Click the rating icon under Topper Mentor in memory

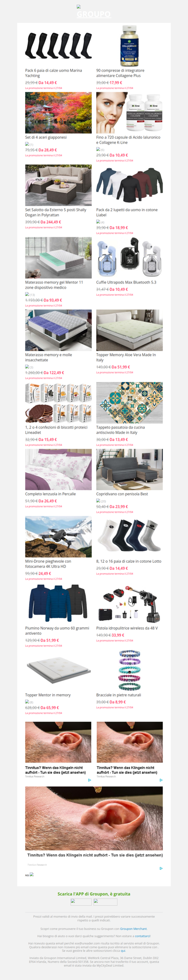click(27, 702)
